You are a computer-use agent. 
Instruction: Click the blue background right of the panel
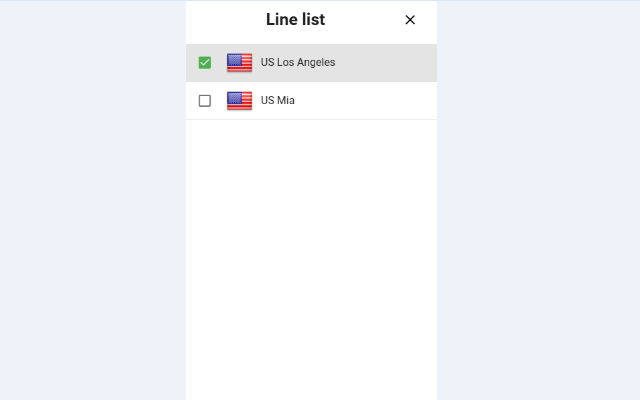tap(538, 200)
